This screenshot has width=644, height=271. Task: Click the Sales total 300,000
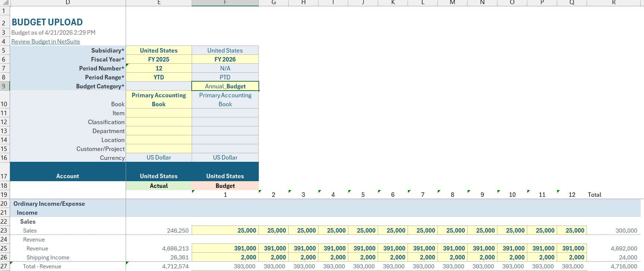click(x=626, y=230)
